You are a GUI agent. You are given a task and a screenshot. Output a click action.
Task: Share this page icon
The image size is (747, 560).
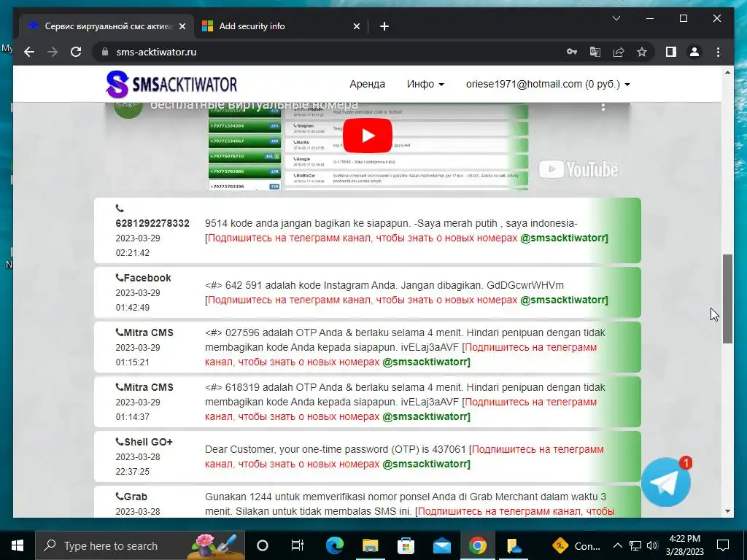click(619, 52)
